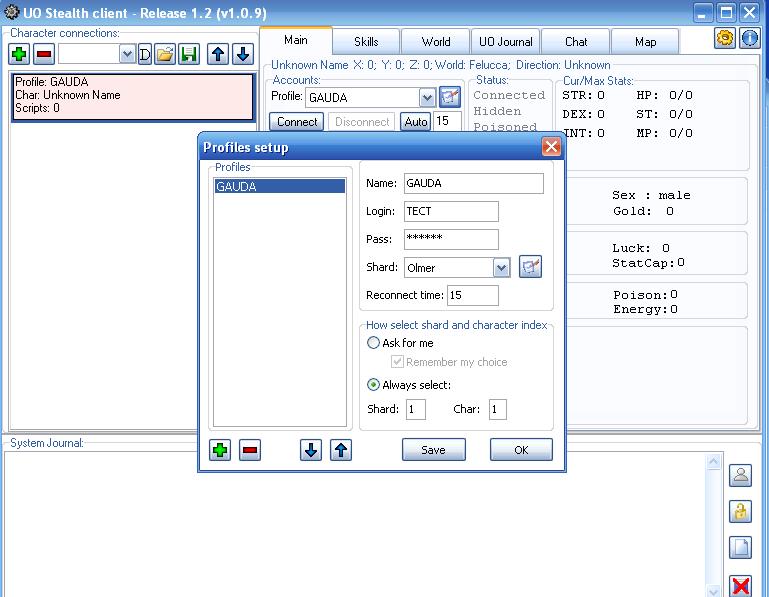Switch to the Main tab
This screenshot has height=597, width=769.
296,40
